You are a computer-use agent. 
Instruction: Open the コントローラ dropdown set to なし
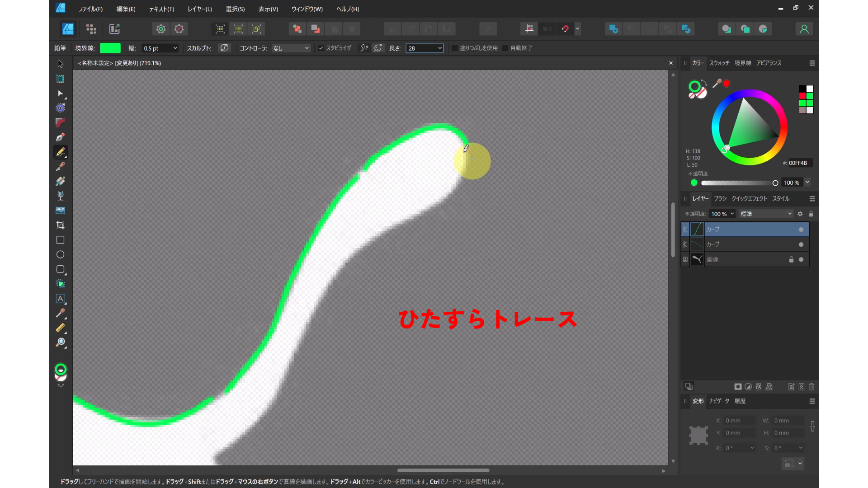tap(291, 48)
